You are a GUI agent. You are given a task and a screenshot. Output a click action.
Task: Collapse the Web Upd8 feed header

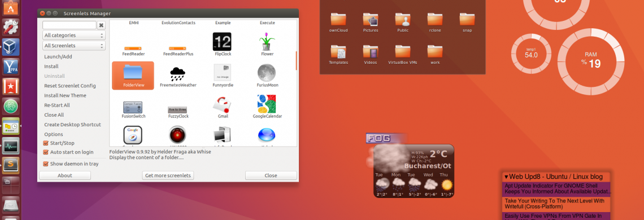(x=507, y=177)
